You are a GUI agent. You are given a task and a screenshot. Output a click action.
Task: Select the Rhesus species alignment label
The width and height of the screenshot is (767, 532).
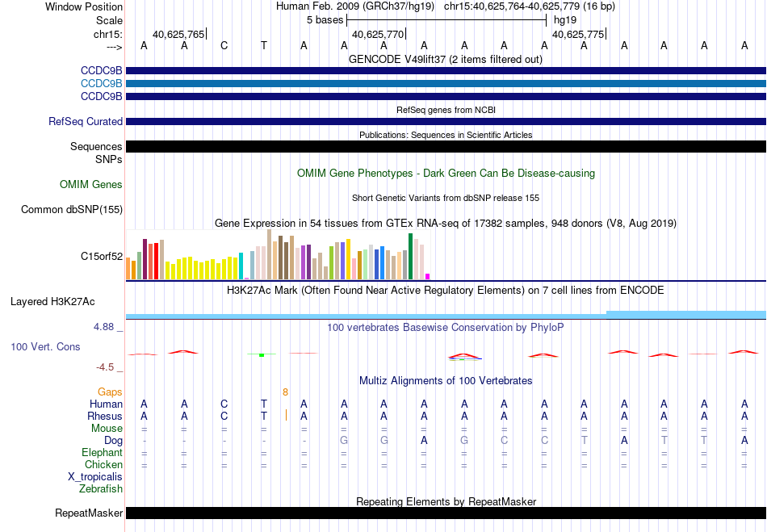click(105, 416)
